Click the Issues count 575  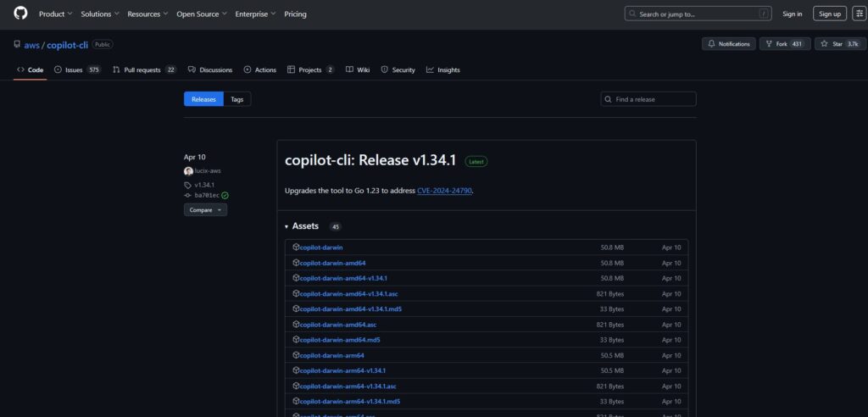pos(93,69)
